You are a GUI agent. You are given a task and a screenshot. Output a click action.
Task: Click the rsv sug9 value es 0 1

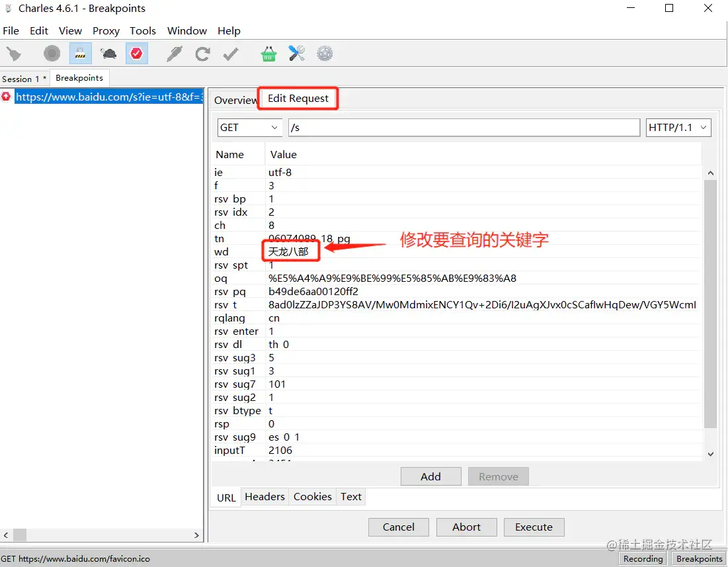[x=284, y=437]
